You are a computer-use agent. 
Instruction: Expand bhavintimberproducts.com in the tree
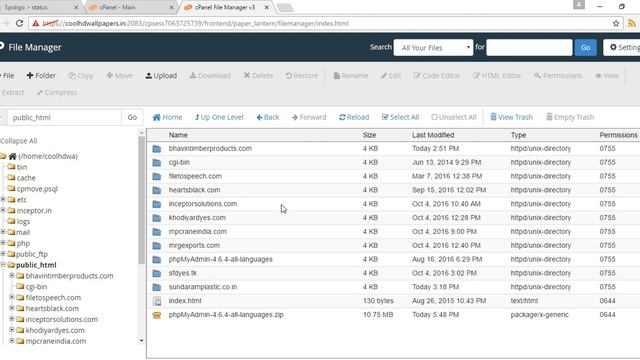(12, 276)
